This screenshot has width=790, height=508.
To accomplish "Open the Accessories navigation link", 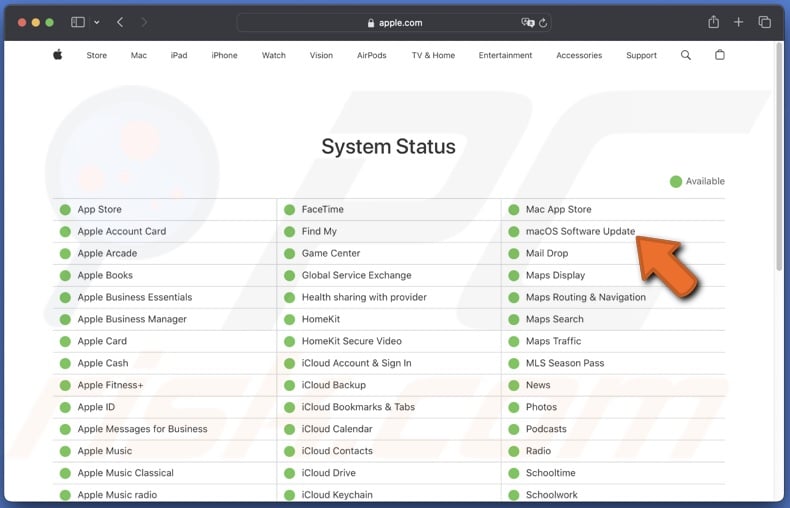I will click(579, 55).
